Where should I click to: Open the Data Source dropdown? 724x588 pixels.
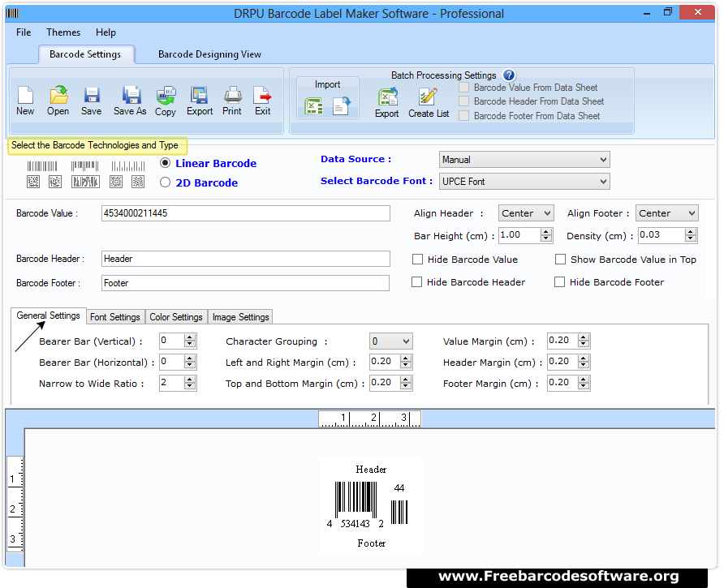pyautogui.click(x=524, y=160)
